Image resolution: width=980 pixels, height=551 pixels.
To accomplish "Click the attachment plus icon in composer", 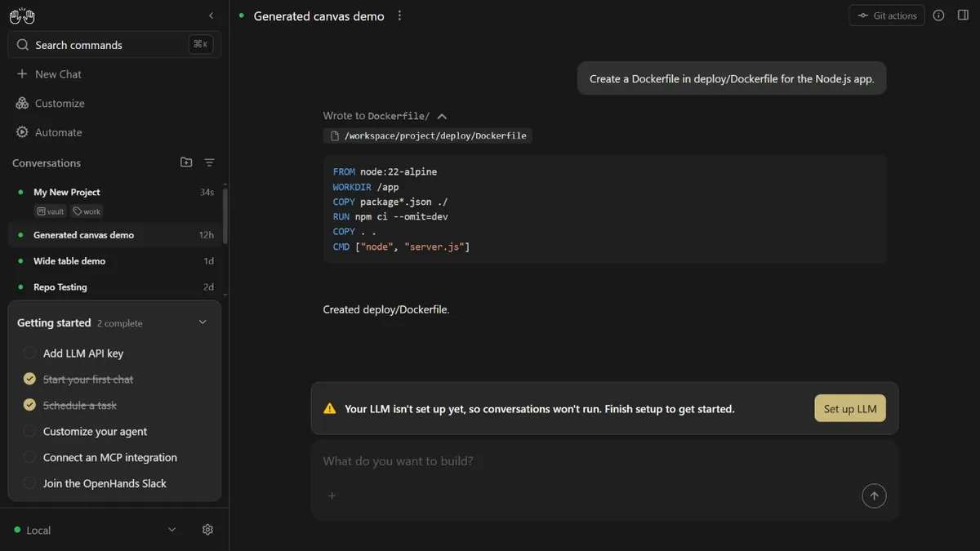I will 332,495.
